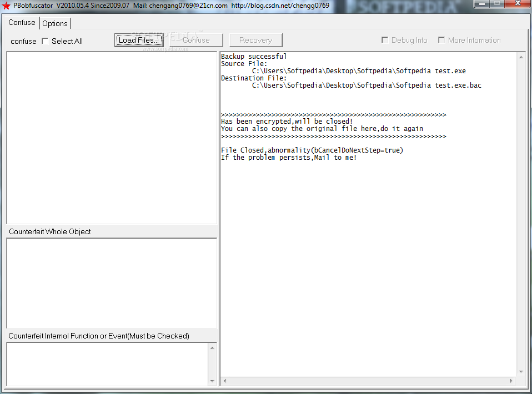
Task: Click 'You can also copy the original file' line
Action: pos(322,129)
